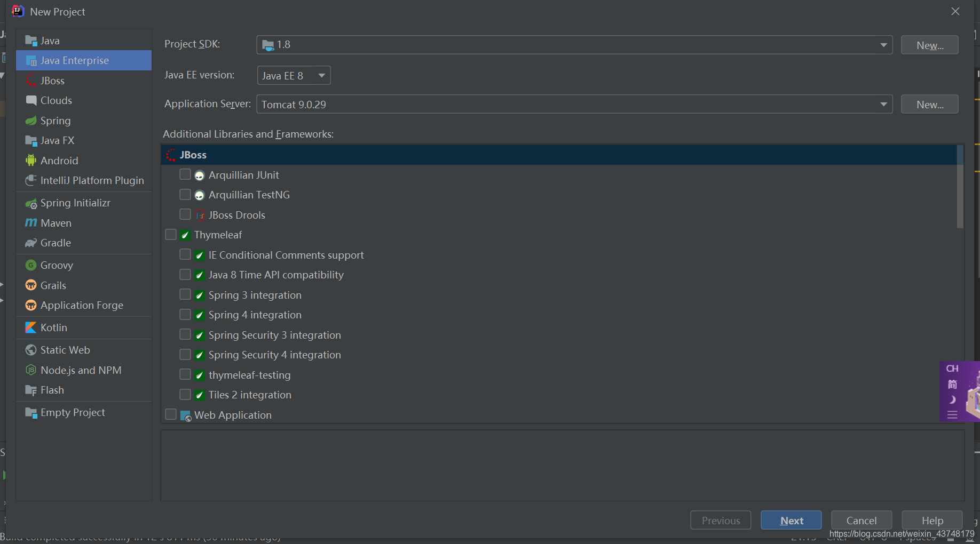Screen dimensions: 980x544
Task: Open the Project SDK dropdown
Action: (574, 45)
